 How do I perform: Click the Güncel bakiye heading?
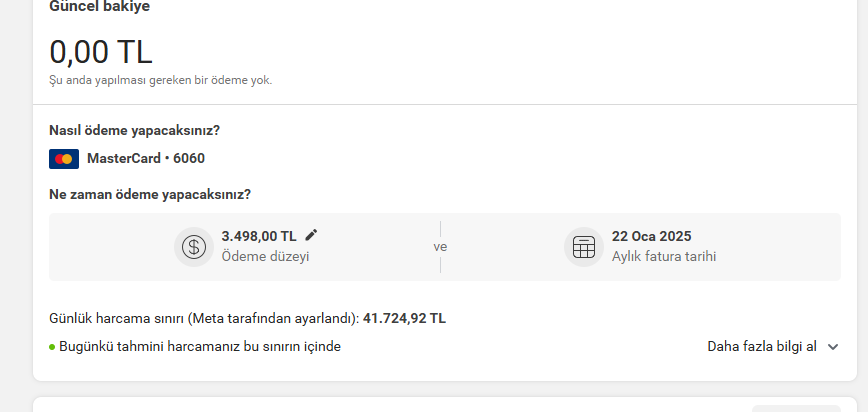point(100,7)
